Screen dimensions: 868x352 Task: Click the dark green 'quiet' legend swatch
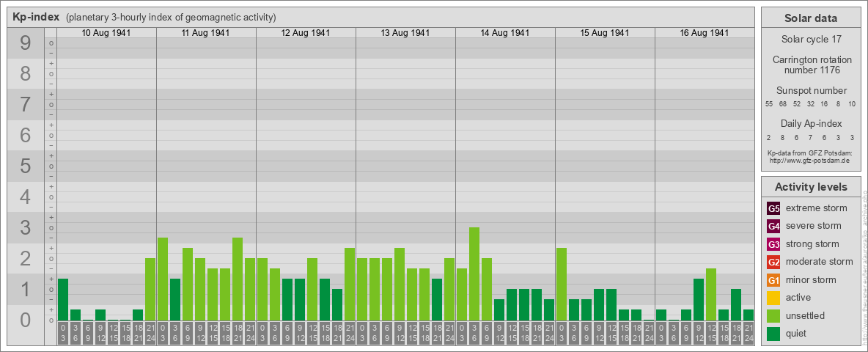point(773,334)
